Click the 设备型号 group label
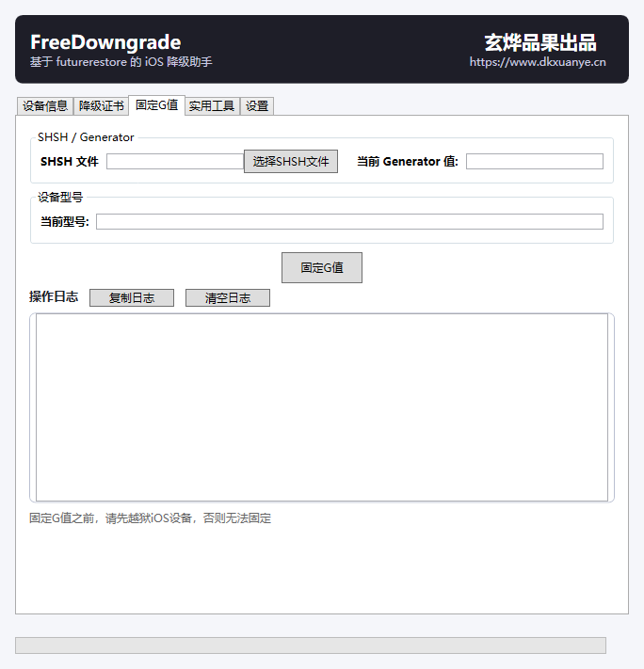This screenshot has width=644, height=669. click(x=60, y=197)
